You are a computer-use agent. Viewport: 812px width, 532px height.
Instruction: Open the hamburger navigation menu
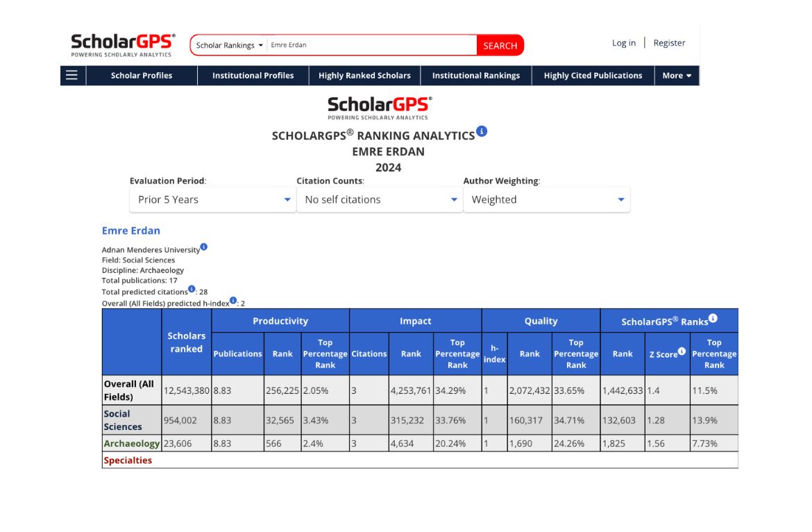pyautogui.click(x=71, y=76)
